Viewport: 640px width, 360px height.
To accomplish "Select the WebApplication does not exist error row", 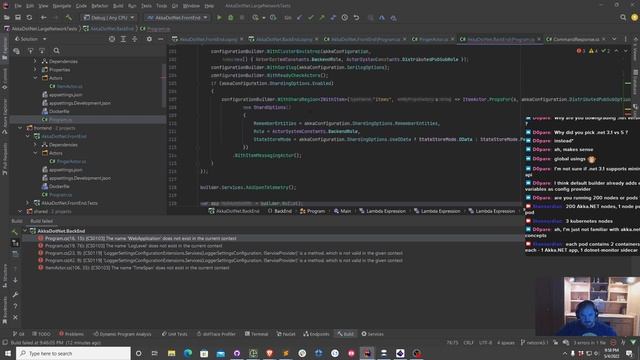I will pos(273,238).
